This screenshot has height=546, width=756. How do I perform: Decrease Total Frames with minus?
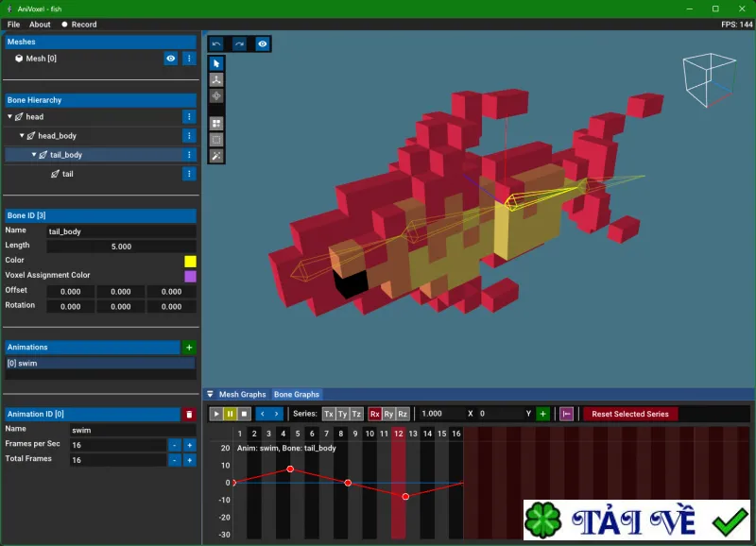pyautogui.click(x=175, y=460)
